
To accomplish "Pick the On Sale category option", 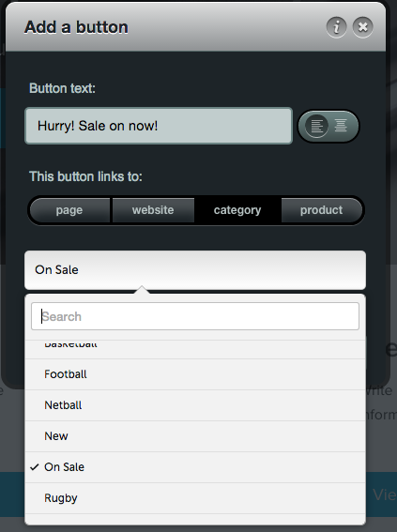I will (x=195, y=467).
